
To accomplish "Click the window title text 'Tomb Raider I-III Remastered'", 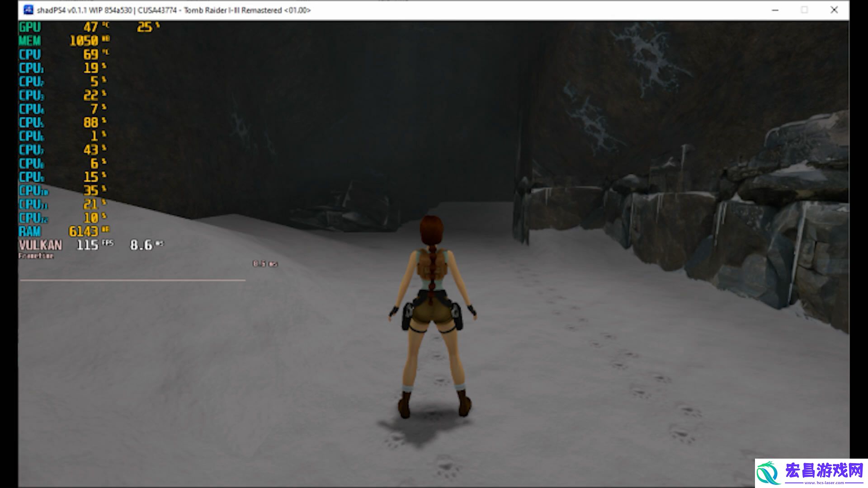I will (x=233, y=10).
